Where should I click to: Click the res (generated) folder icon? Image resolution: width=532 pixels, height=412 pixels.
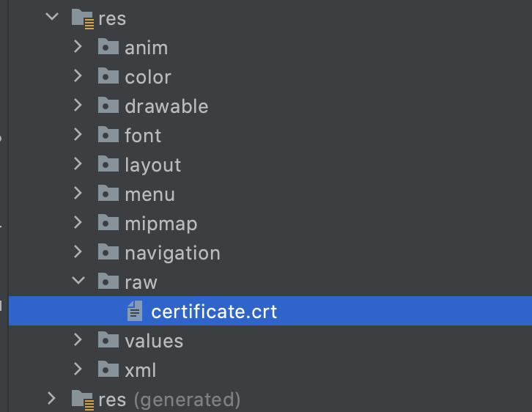pyautogui.click(x=83, y=400)
